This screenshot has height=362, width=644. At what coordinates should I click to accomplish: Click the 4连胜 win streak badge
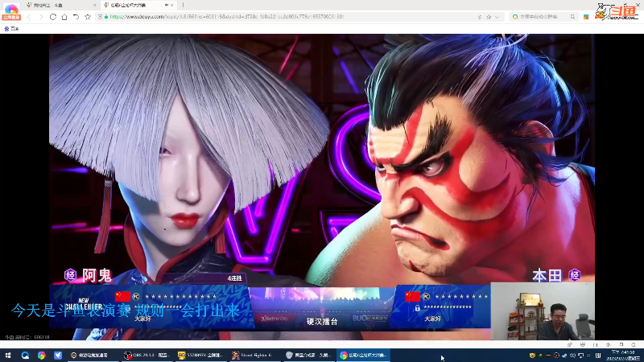234,278
